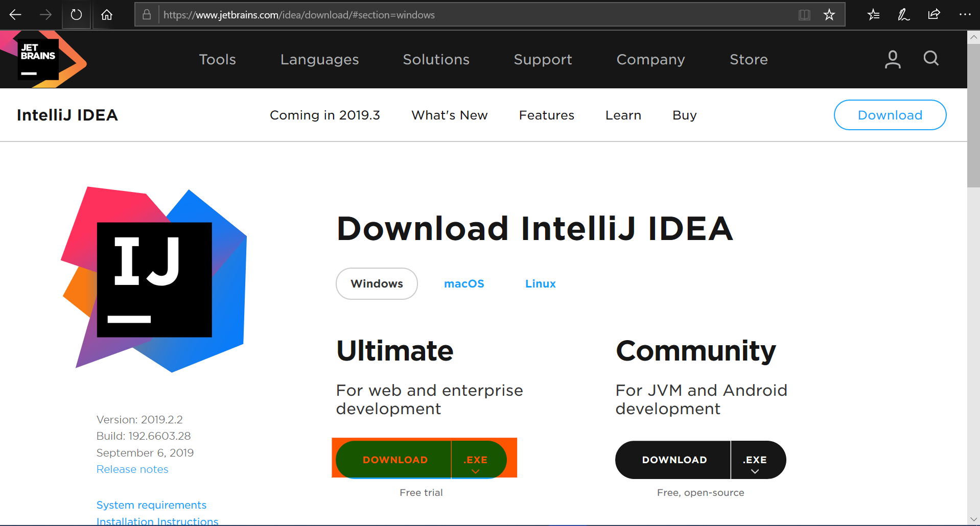Expand the Community .EXE format dropdown
Viewport: 980px width, 526px height.
coord(758,460)
